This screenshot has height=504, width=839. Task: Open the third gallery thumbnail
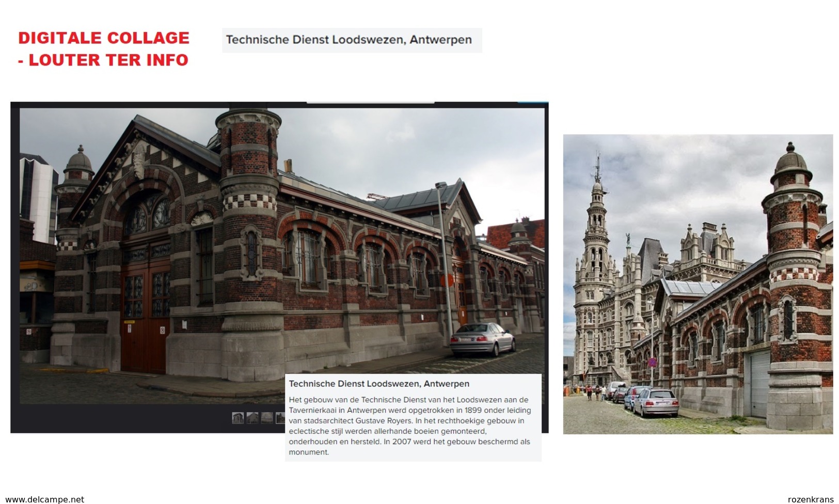[267, 418]
